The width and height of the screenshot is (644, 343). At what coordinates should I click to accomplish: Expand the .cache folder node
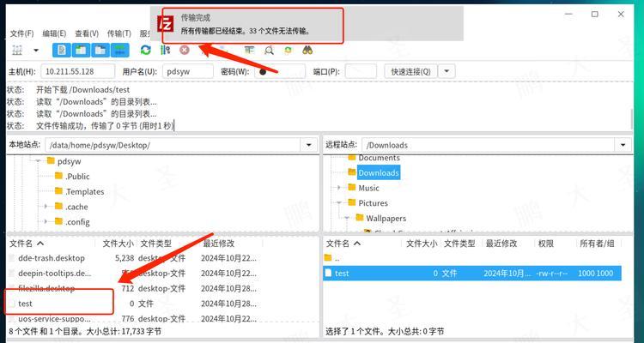coord(46,207)
